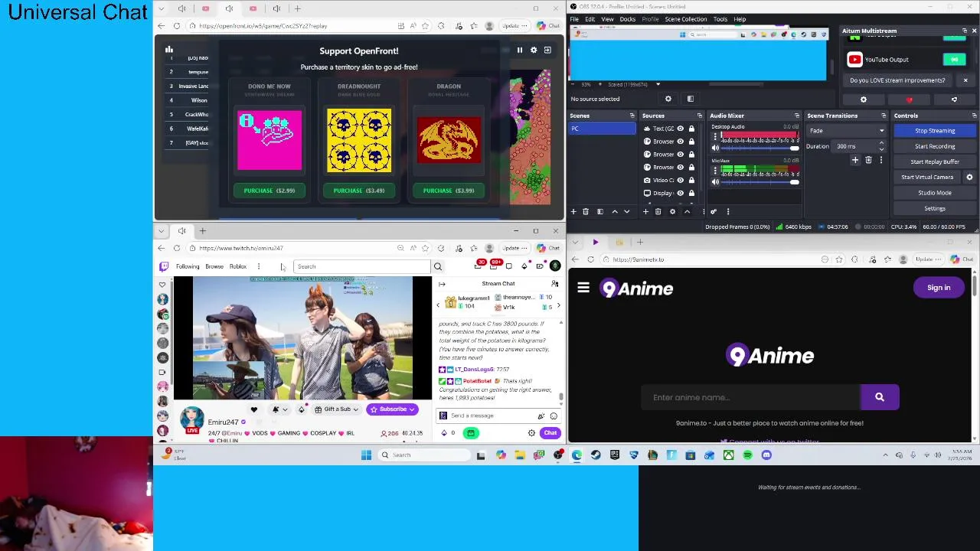The image size is (980, 551).
Task: Click the red heart icon in Aitum Multistream
Action: tap(909, 99)
